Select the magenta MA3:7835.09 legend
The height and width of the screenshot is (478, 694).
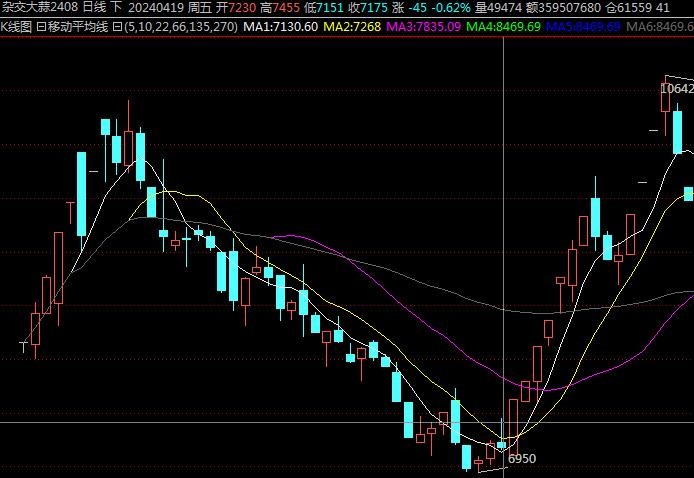click(423, 26)
